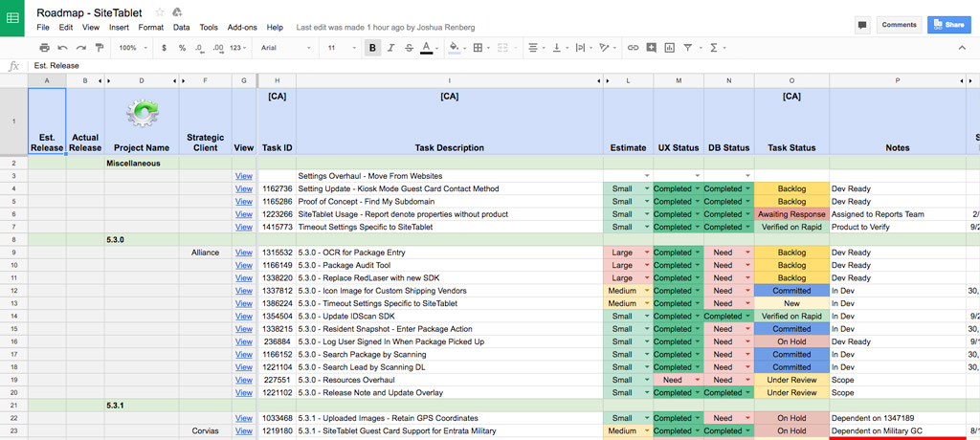The width and height of the screenshot is (980, 440).
Task: Open View link for task 1162736
Action: [x=244, y=188]
